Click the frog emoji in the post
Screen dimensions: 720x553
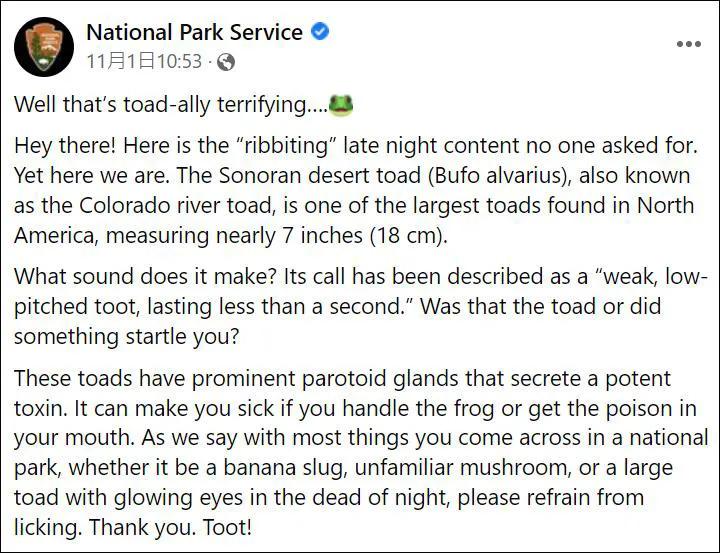pyautogui.click(x=342, y=104)
